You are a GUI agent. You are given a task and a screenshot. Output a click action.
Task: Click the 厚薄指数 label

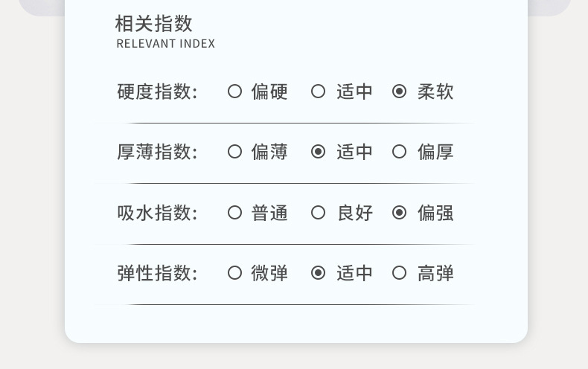tap(157, 152)
